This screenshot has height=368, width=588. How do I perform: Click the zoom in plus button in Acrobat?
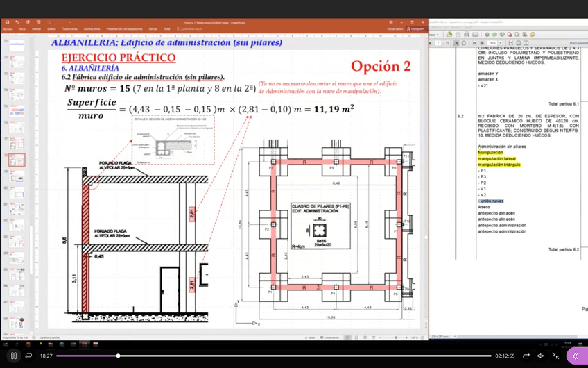482,43
